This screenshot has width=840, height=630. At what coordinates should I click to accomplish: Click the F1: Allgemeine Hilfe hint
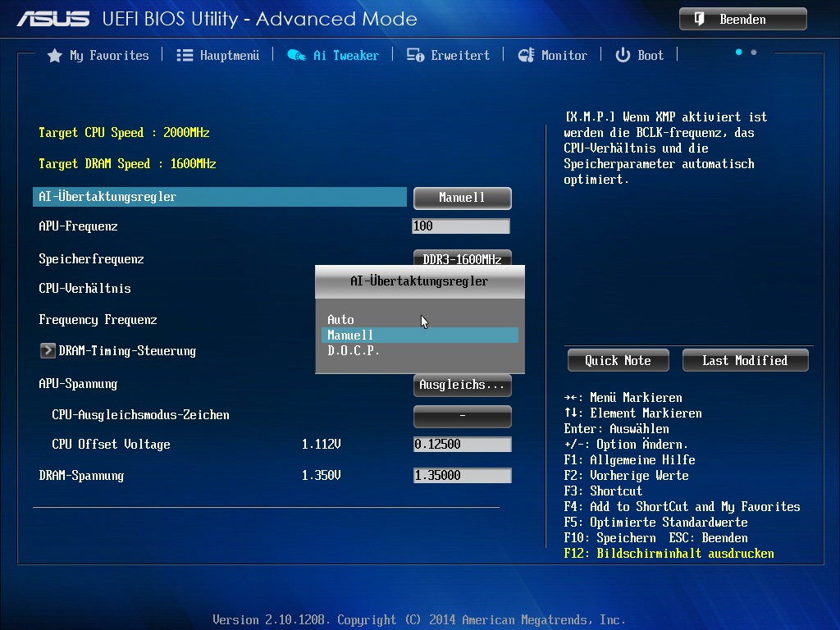tap(629, 460)
